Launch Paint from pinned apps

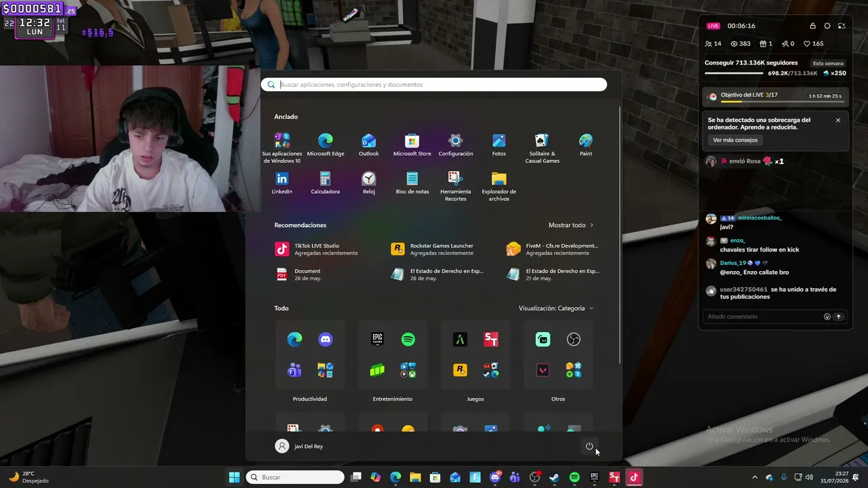tap(586, 145)
